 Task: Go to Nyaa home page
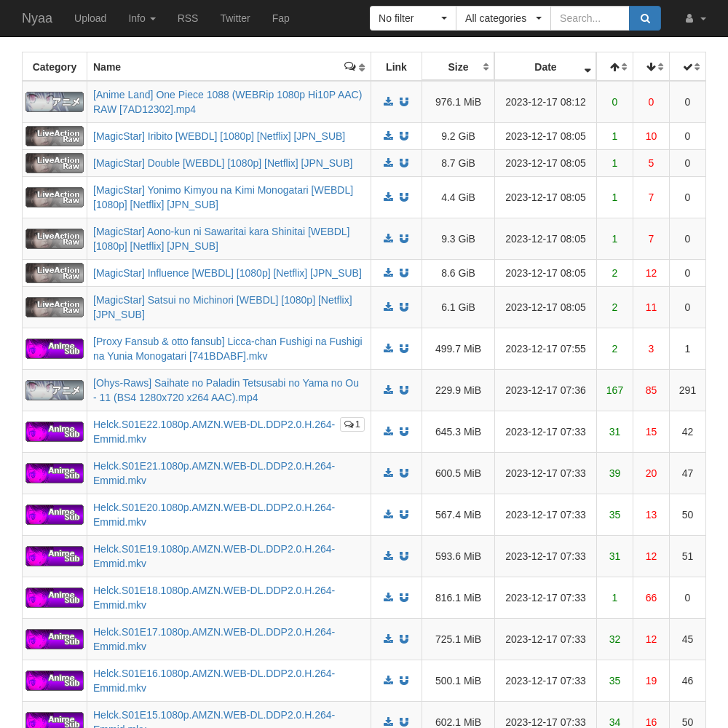[x=37, y=18]
